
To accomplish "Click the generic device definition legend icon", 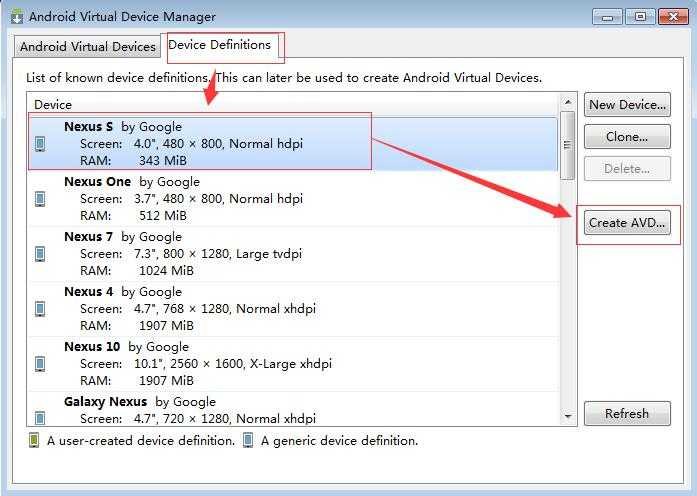I will tap(248, 440).
